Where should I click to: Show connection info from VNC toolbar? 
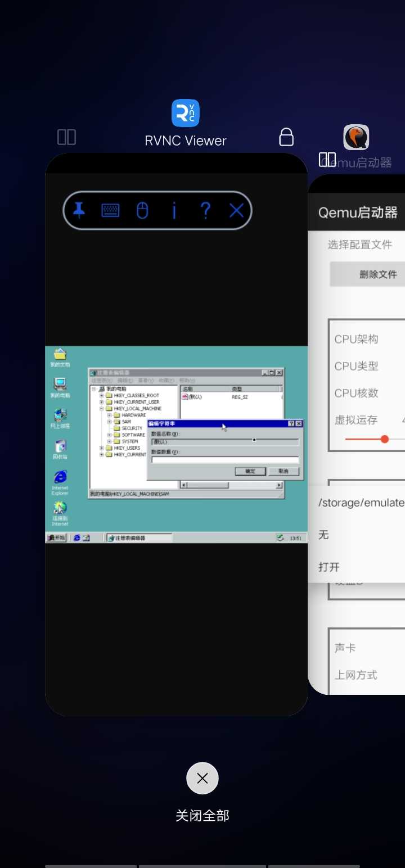[174, 211]
